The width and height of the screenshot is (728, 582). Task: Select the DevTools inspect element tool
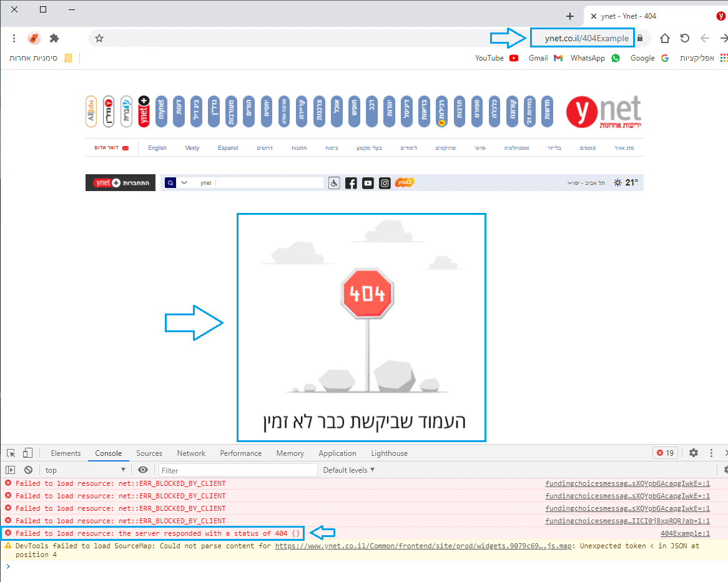pyautogui.click(x=11, y=453)
